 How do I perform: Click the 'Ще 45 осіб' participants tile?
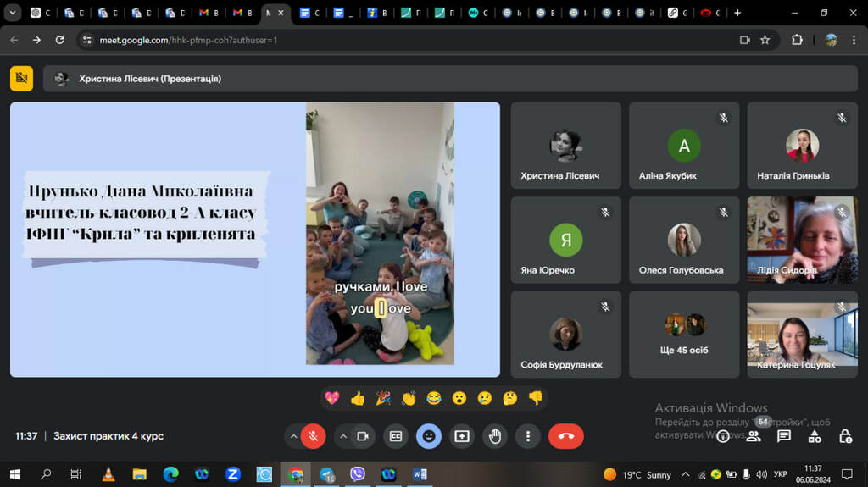684,335
